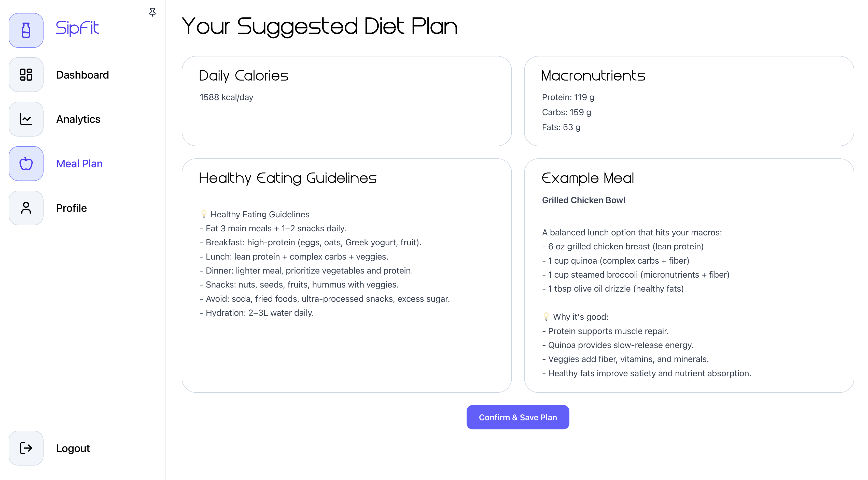Click the Logout text label
The image size is (868, 480).
point(73,448)
